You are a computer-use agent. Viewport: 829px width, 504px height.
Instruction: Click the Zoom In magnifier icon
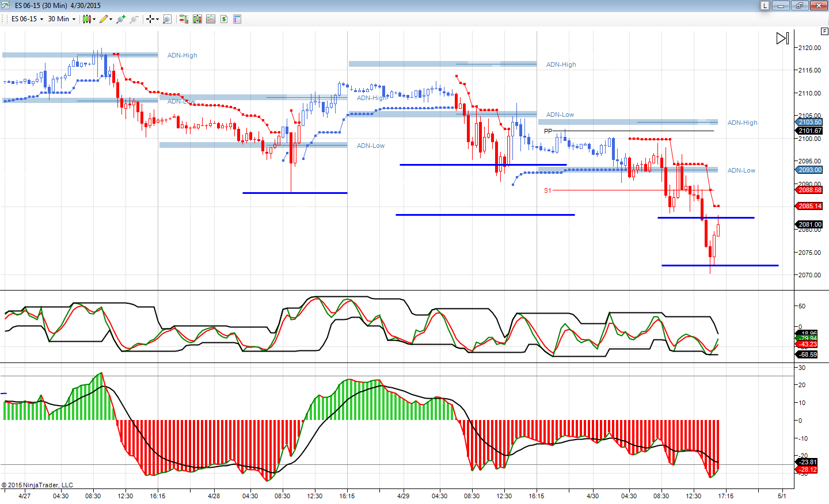pyautogui.click(x=121, y=19)
